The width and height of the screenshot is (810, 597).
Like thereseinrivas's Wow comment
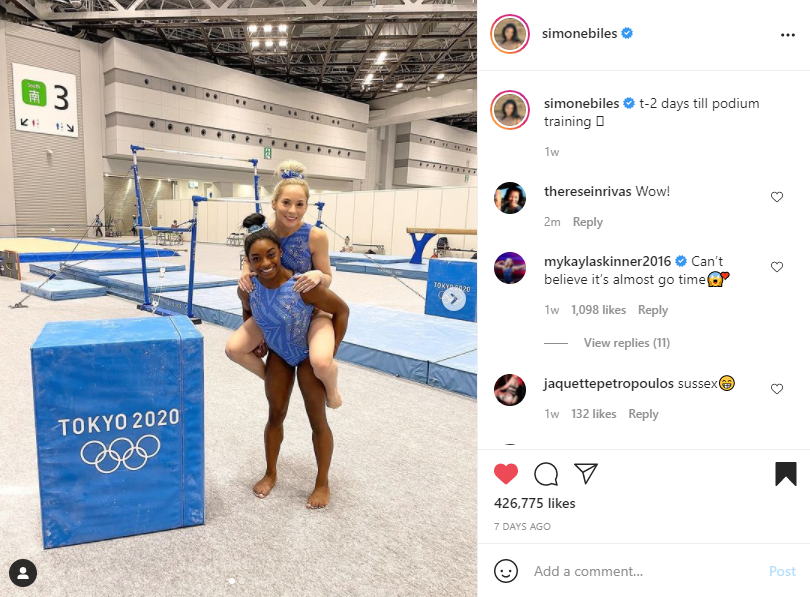[x=776, y=197]
